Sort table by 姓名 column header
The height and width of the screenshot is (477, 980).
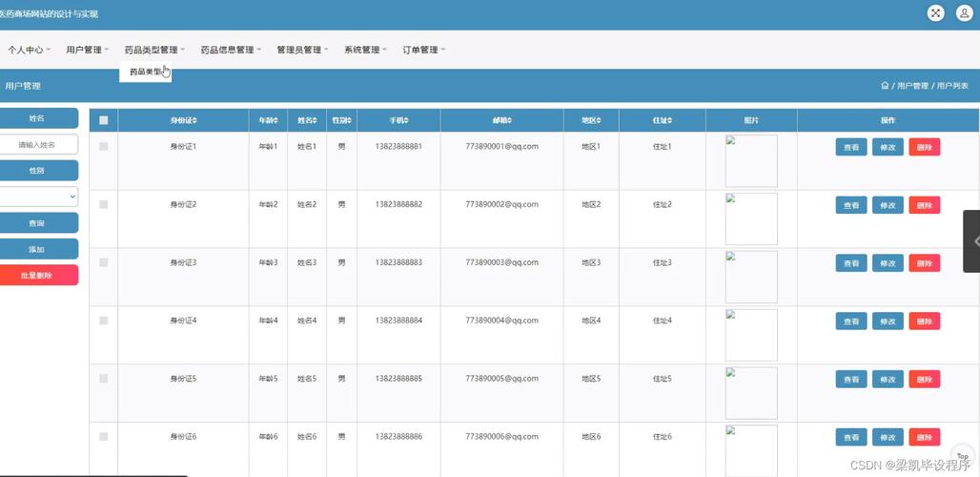pos(307,120)
